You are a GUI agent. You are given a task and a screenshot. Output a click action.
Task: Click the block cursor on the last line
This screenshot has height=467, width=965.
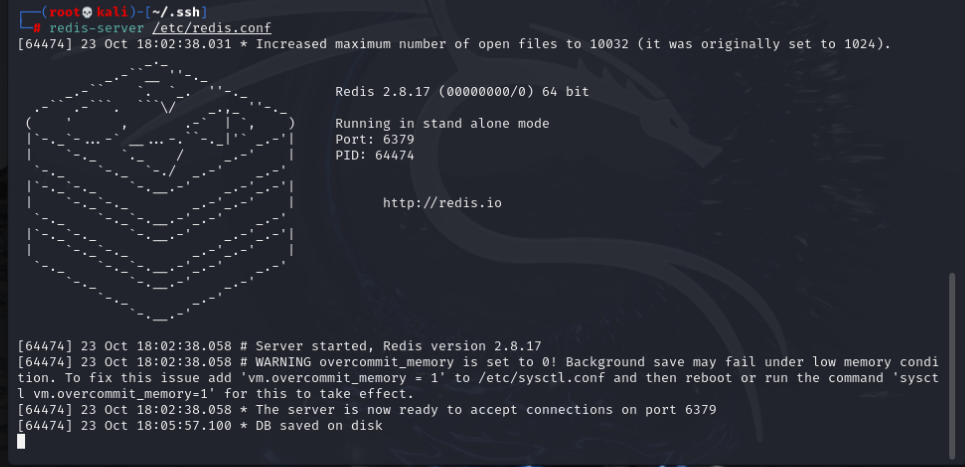click(x=22, y=441)
